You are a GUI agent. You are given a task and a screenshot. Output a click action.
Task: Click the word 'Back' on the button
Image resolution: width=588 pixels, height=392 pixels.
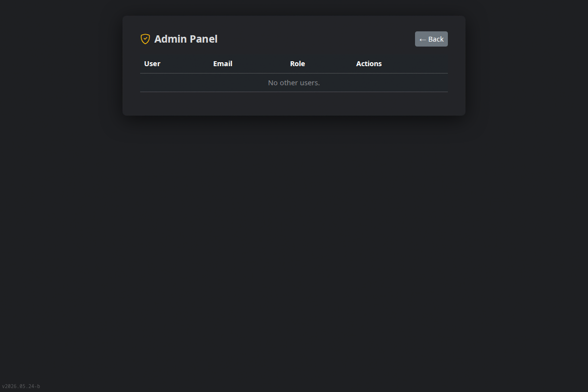coord(436,39)
